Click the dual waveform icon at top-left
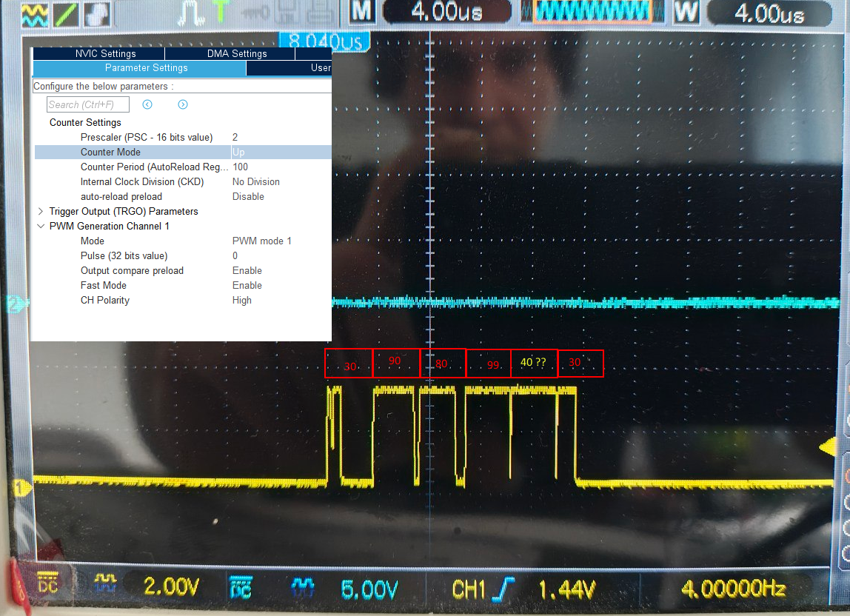Viewport: 850px width, 616px height. coord(35,15)
